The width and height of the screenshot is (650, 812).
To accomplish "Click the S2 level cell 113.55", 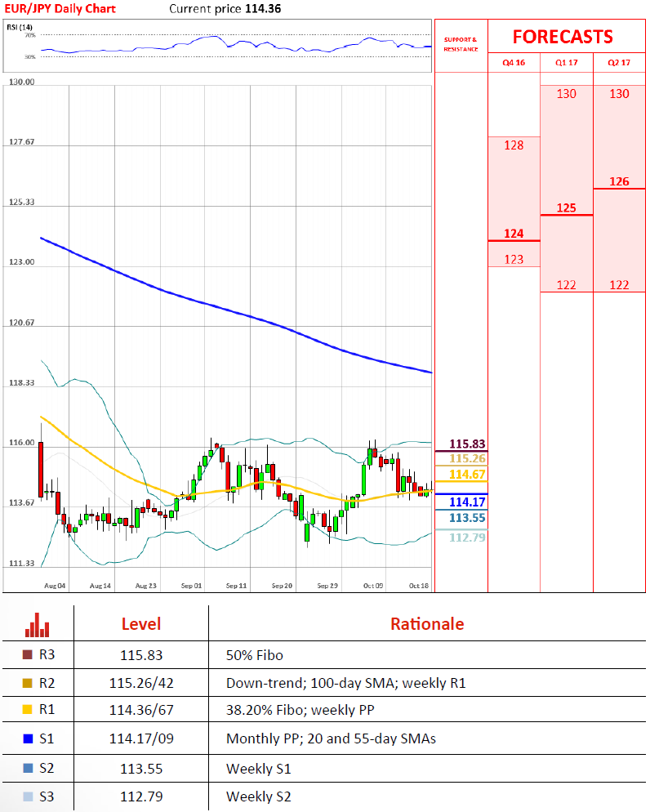I will point(141,769).
